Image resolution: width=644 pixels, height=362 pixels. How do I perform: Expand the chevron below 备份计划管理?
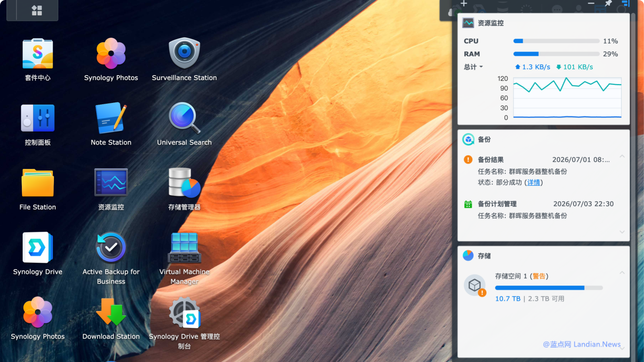tap(622, 232)
